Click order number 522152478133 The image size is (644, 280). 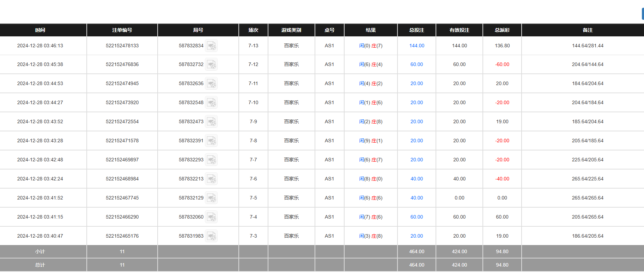[x=122, y=46]
